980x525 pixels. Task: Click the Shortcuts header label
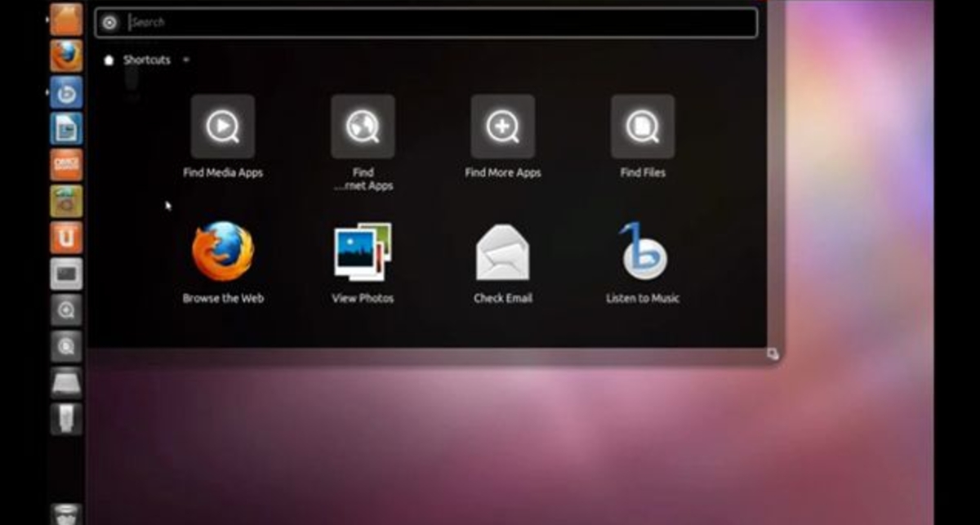click(x=145, y=60)
